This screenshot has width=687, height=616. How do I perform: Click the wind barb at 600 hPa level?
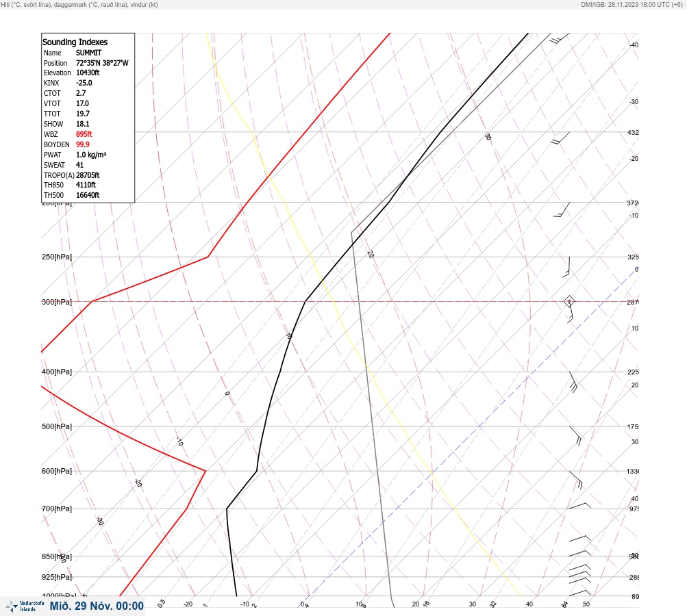click(x=576, y=480)
